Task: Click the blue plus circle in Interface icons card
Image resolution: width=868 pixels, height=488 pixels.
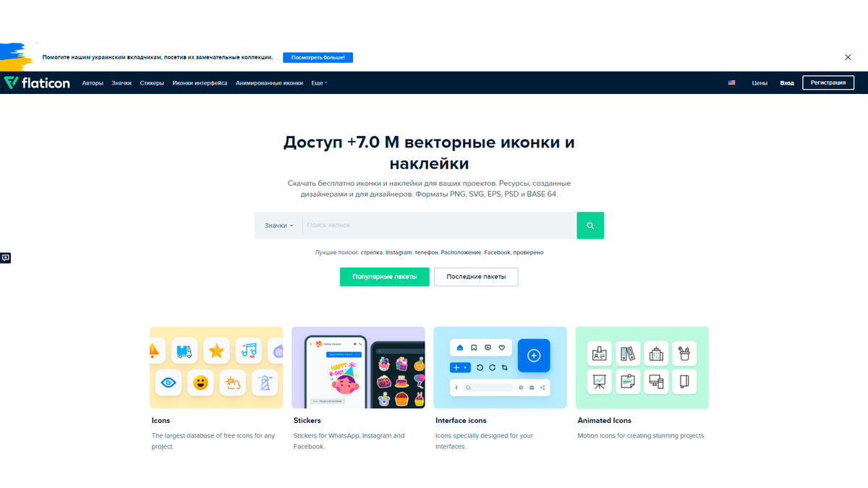Action: click(534, 355)
